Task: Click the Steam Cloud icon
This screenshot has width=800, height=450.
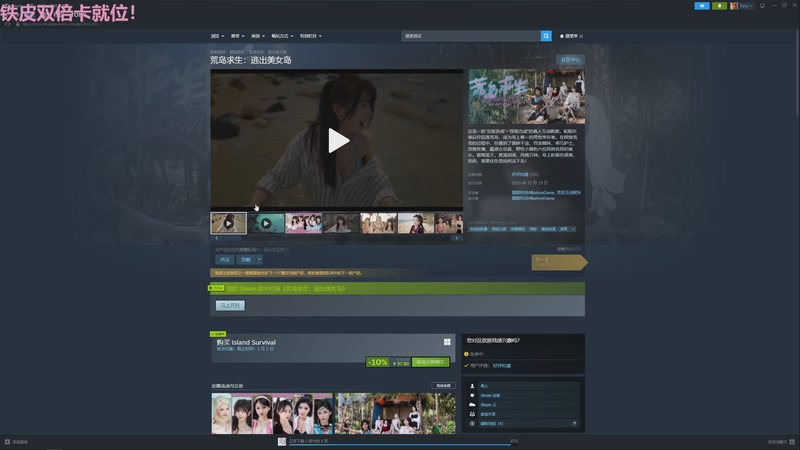Action: (x=472, y=405)
